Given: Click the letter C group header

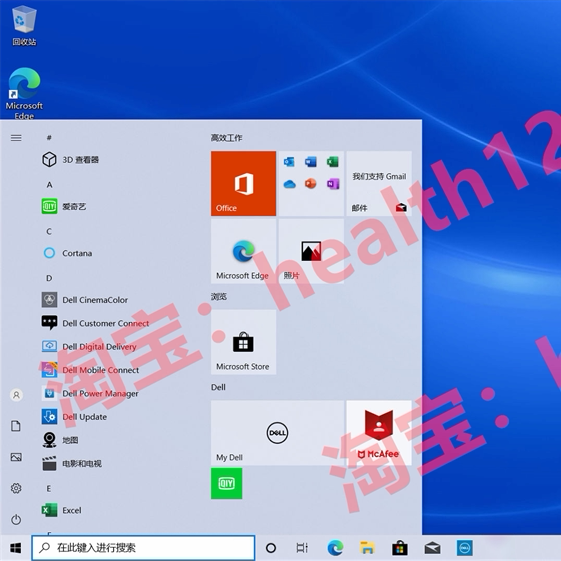Looking at the screenshot, I should click(49, 231).
